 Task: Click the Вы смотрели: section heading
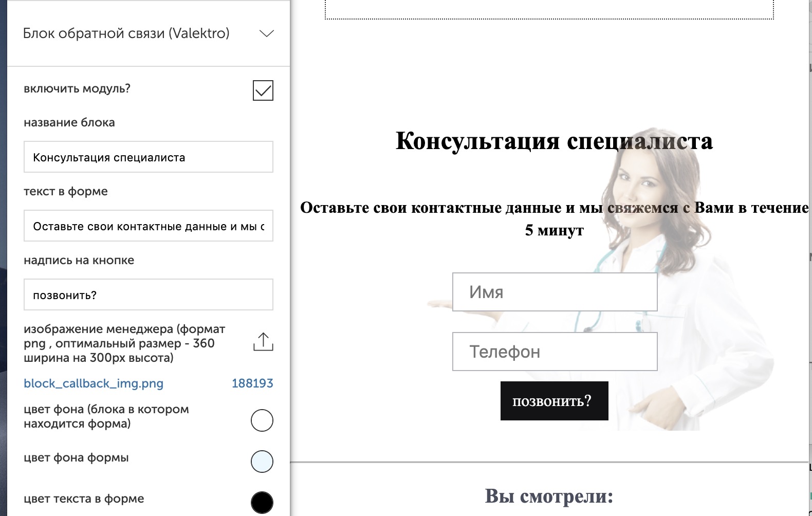549,496
